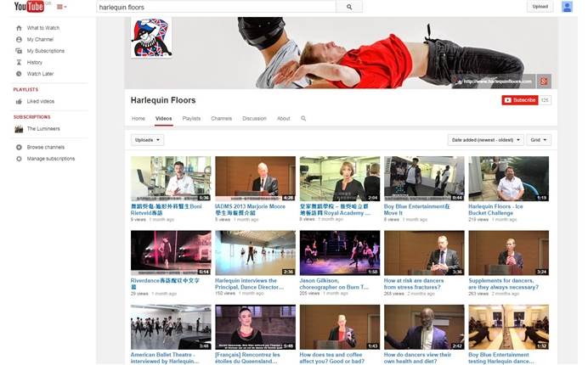Image resolution: width=588 pixels, height=365 pixels.
Task: Open the About tab
Action: [284, 119]
